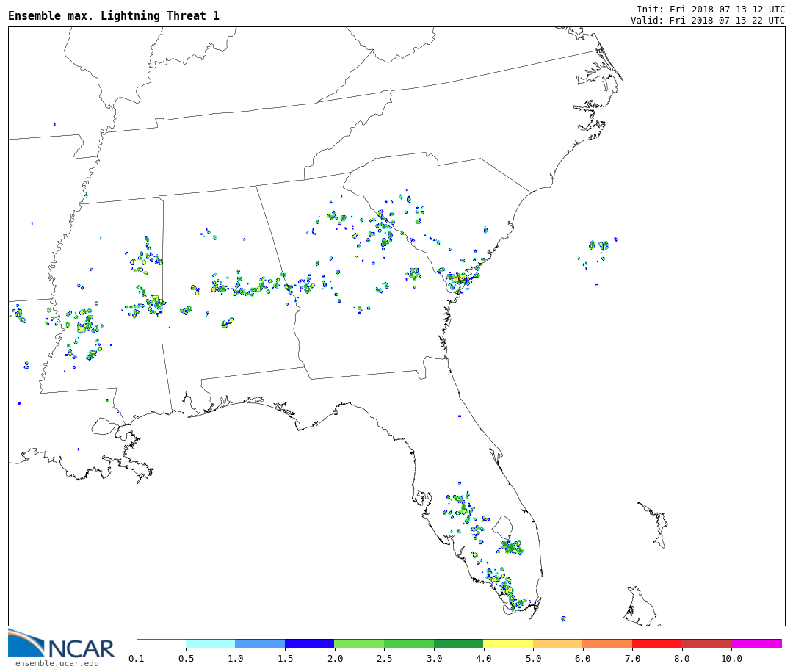Pick the bright red swatch between 7.0 and 8.0
This screenshot has height=672, width=793.
click(x=656, y=643)
